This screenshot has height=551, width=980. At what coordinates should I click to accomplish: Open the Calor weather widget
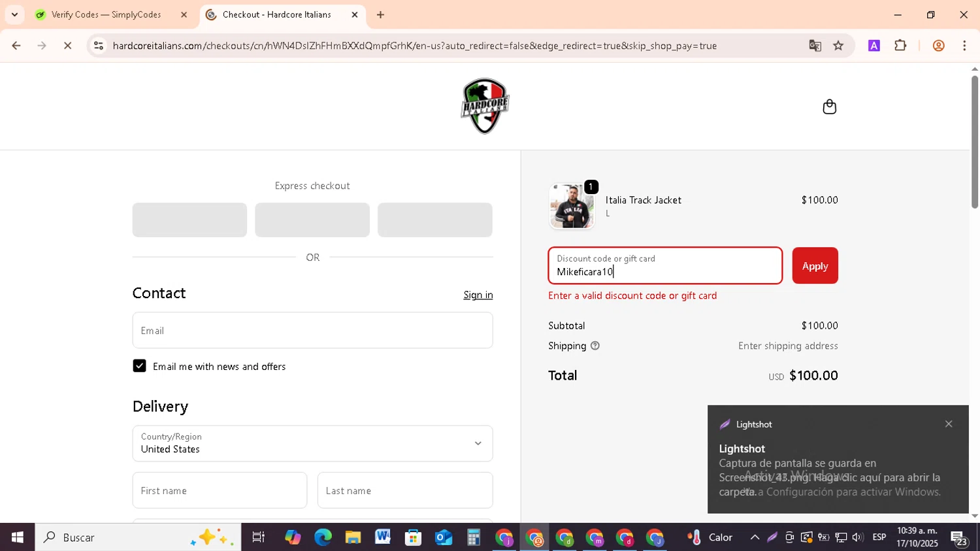pos(710,537)
